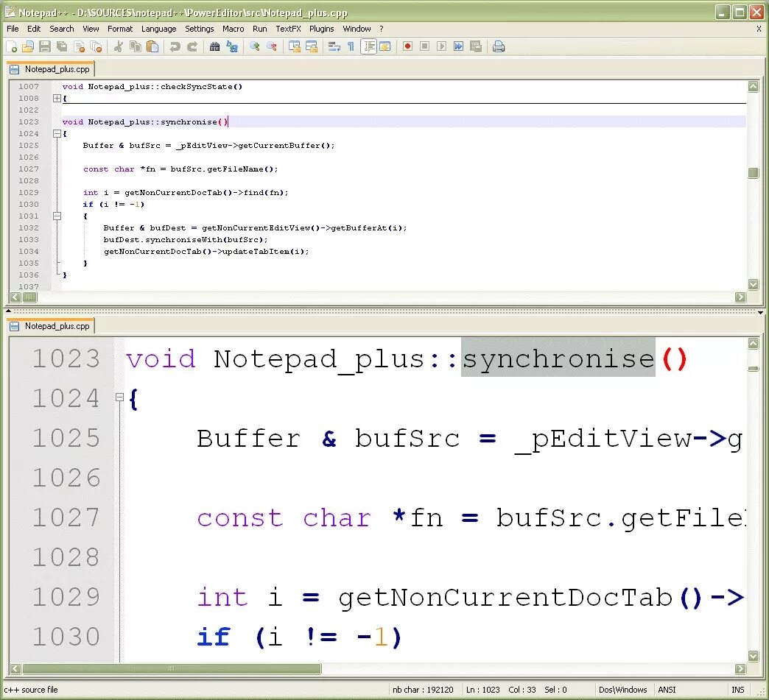Collapse fold at line 1024 in lower view
Viewport: 769px width, 700px height.
119,397
